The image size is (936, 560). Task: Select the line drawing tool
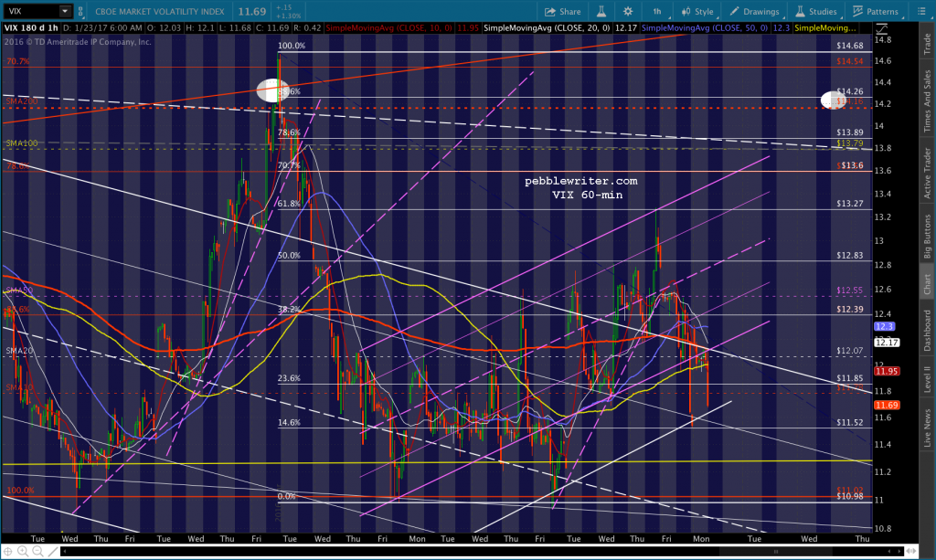pyautogui.click(x=52, y=552)
